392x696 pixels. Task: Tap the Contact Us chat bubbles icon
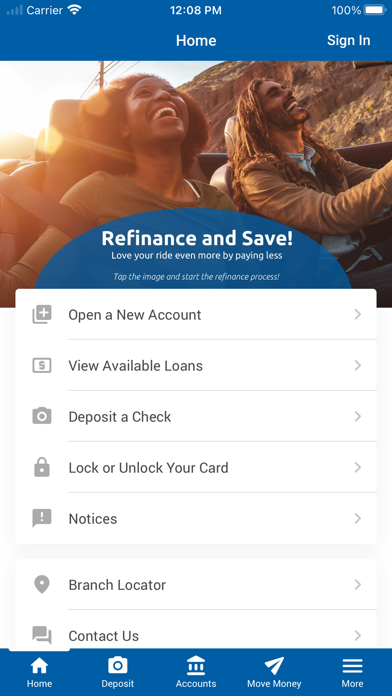[x=42, y=635]
